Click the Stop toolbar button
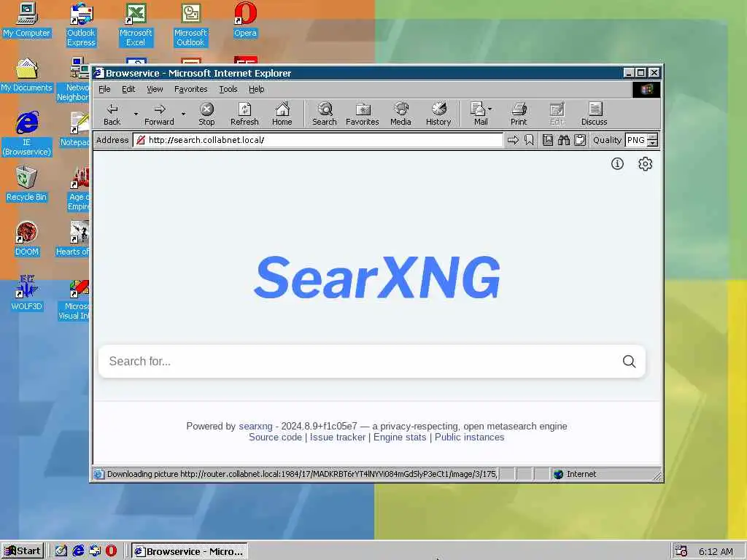This screenshot has height=560, width=747. click(x=206, y=114)
